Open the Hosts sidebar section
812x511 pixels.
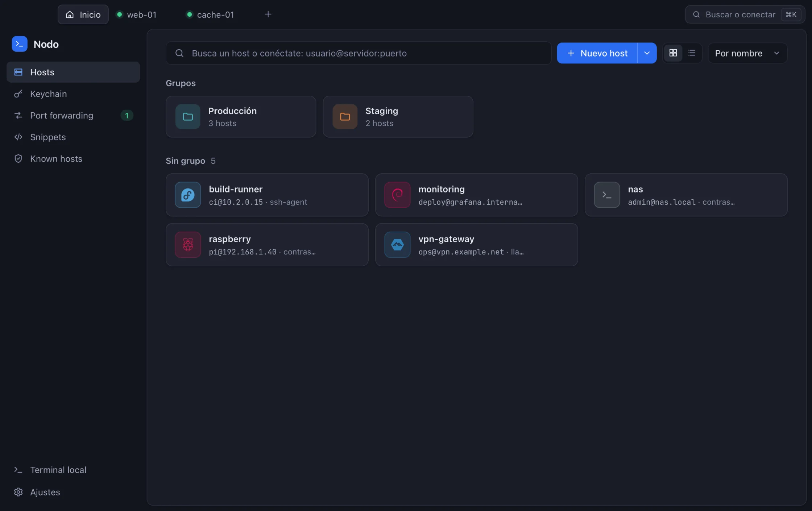73,72
